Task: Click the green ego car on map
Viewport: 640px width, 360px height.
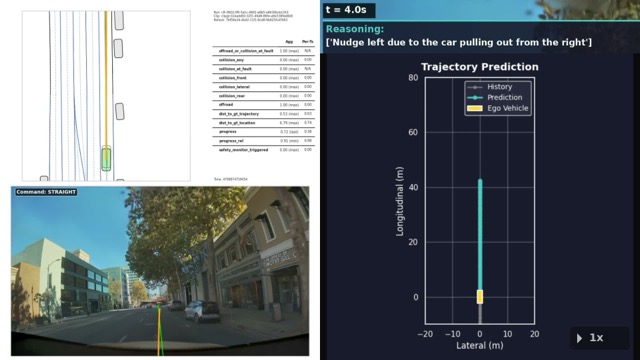Action: pos(106,158)
